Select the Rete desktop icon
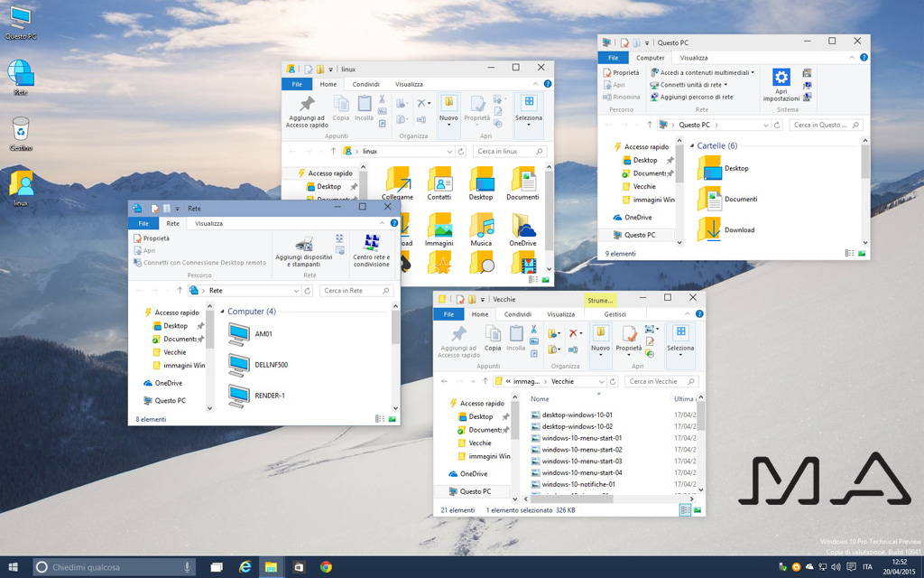Image resolution: width=924 pixels, height=578 pixels. click(x=21, y=78)
